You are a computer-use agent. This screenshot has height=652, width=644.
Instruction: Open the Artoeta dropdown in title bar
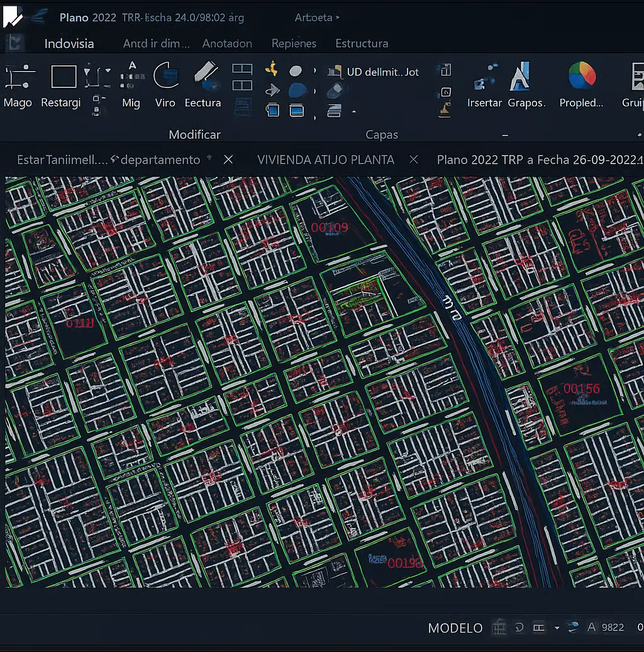[317, 18]
